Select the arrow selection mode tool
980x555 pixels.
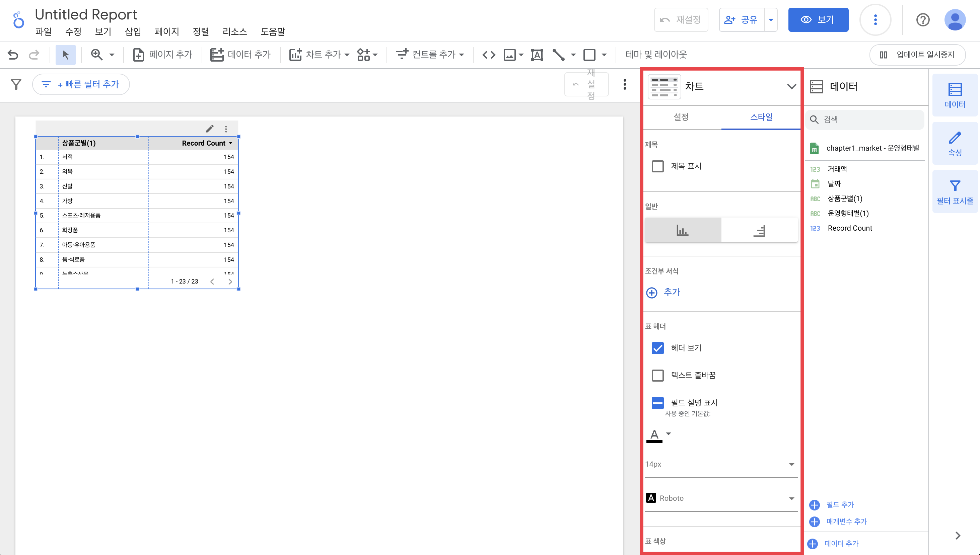(65, 55)
